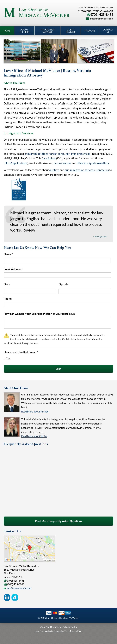The height and width of the screenshot is (644, 117).
Task: Click the Visa card icon
Action: click(48, 613)
